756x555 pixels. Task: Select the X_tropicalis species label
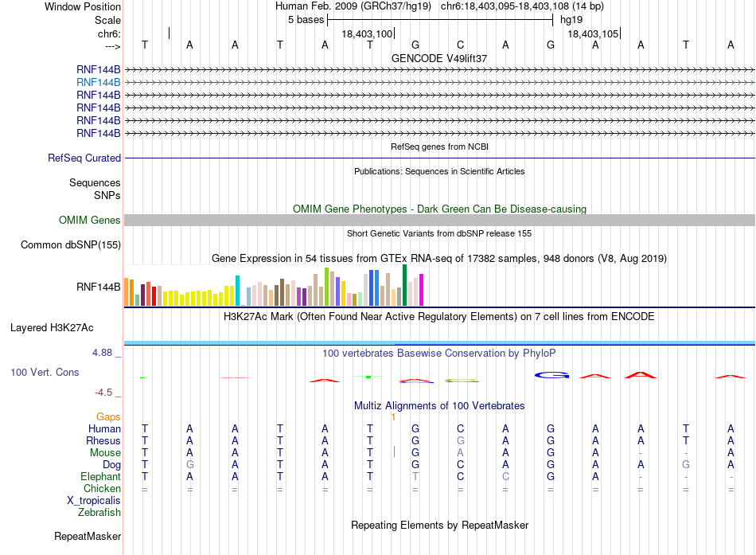coord(94,501)
